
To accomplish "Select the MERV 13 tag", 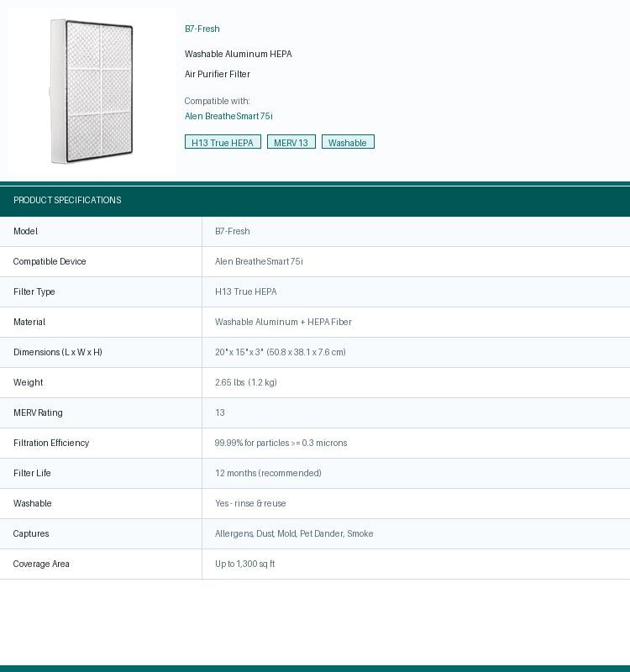I will (x=291, y=142).
